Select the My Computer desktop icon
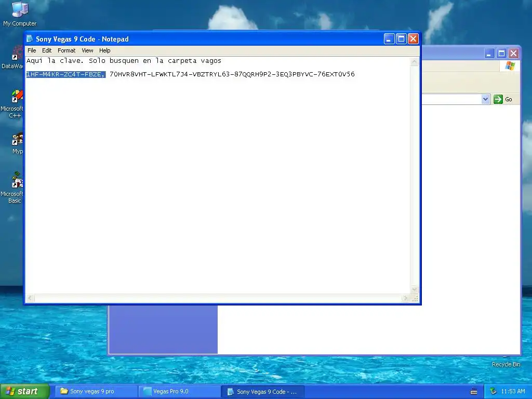The width and height of the screenshot is (532, 399). [x=20, y=14]
